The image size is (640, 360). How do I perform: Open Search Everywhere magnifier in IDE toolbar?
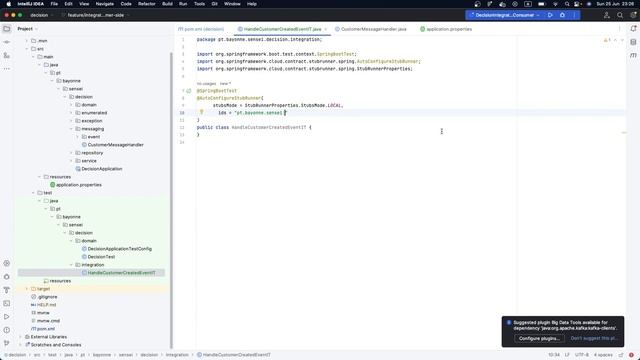(x=620, y=15)
